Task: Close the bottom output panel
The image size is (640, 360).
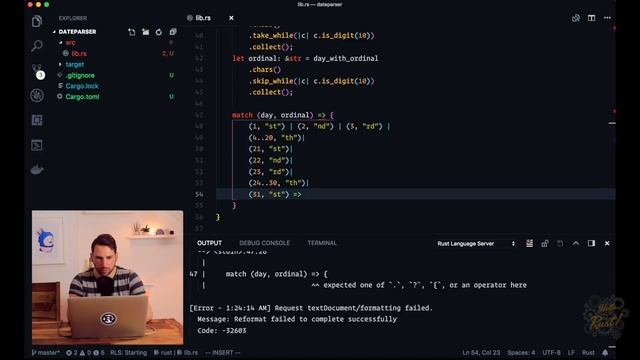Action: [x=607, y=243]
